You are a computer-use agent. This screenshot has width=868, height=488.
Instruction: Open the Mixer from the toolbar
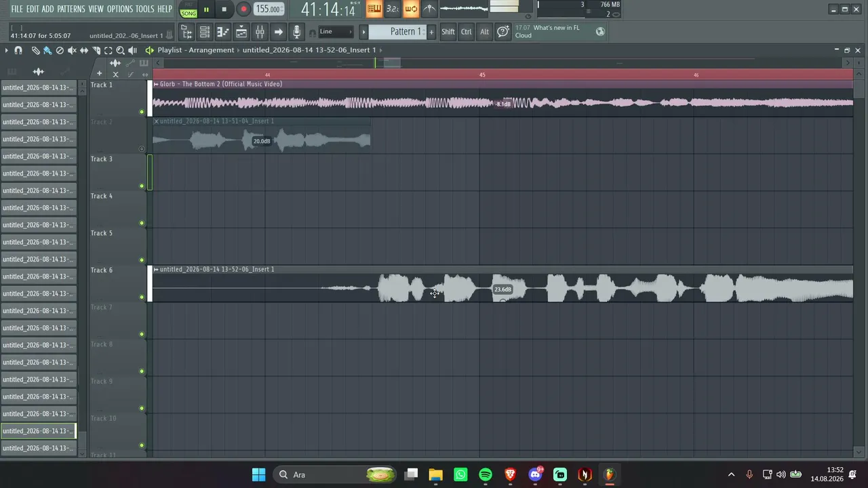click(260, 32)
